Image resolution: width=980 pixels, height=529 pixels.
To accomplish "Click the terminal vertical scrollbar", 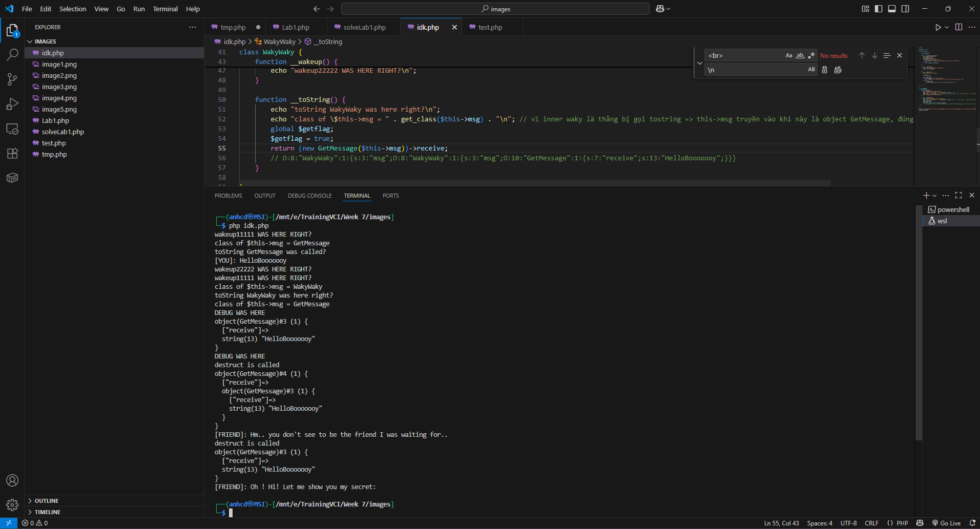I will [919, 323].
